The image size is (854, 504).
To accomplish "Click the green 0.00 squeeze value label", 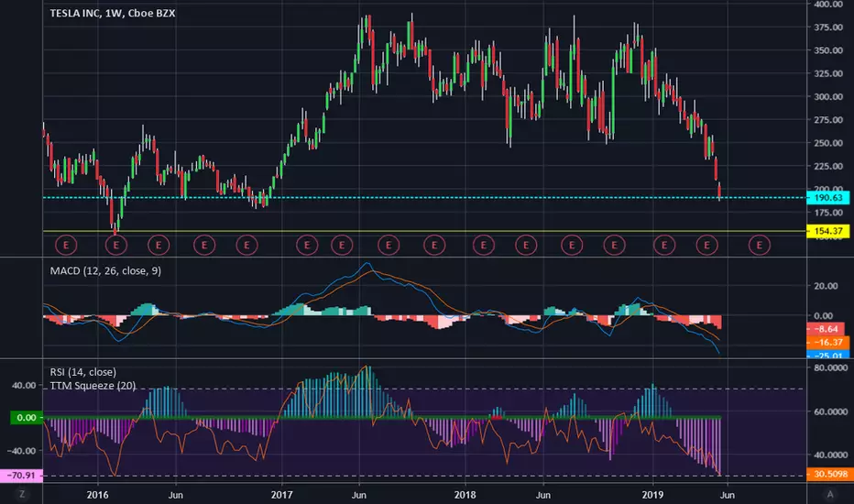I will pos(27,418).
